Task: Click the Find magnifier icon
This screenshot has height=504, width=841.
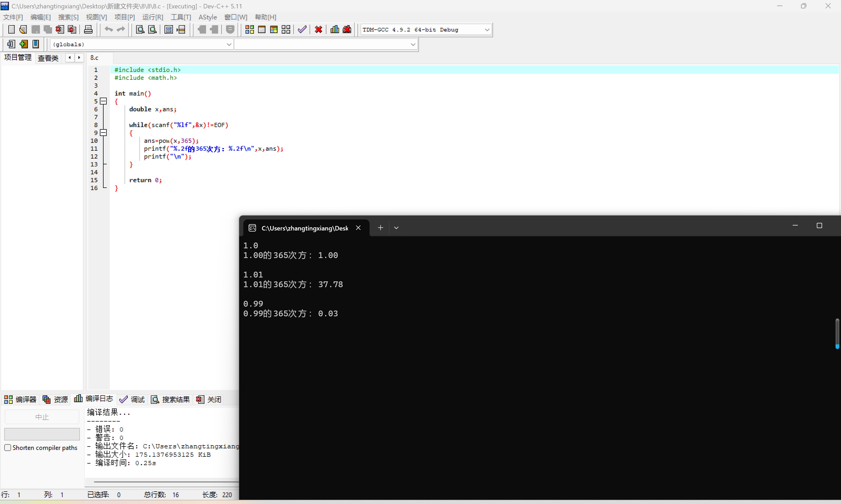Action: (140, 30)
